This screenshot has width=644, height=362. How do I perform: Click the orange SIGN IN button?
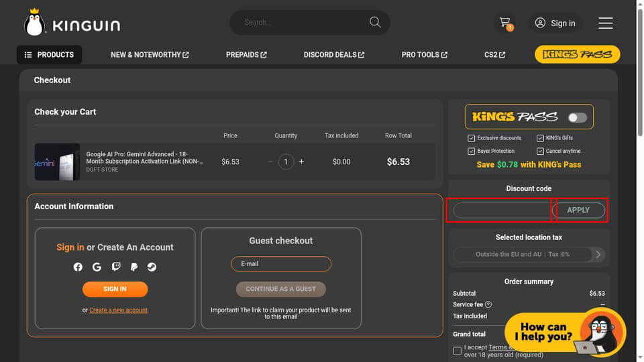tap(115, 289)
